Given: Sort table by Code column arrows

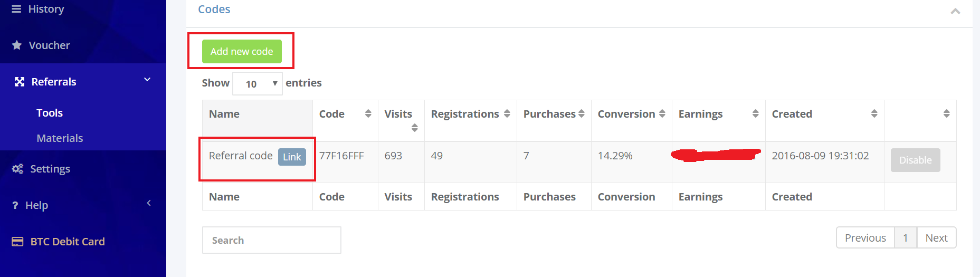Looking at the screenshot, I should click(368, 113).
